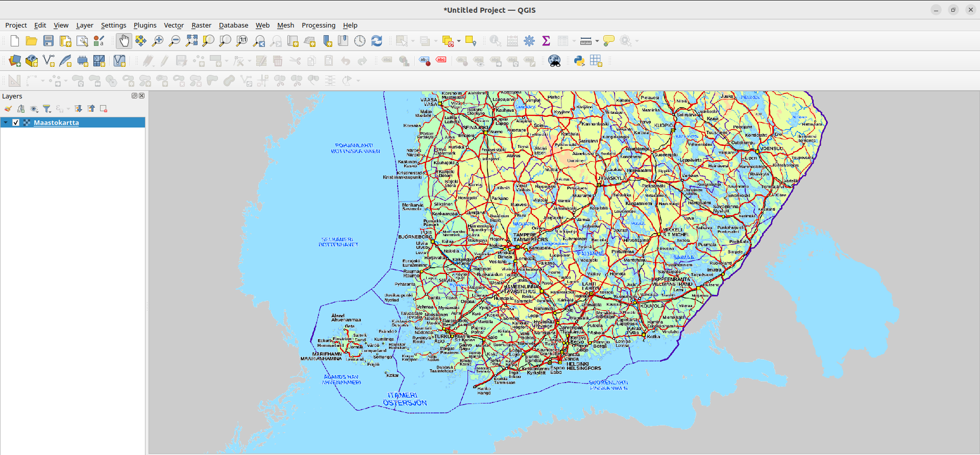Viewport: 980px width, 455px height.
Task: Open the Raster menu
Action: click(201, 25)
